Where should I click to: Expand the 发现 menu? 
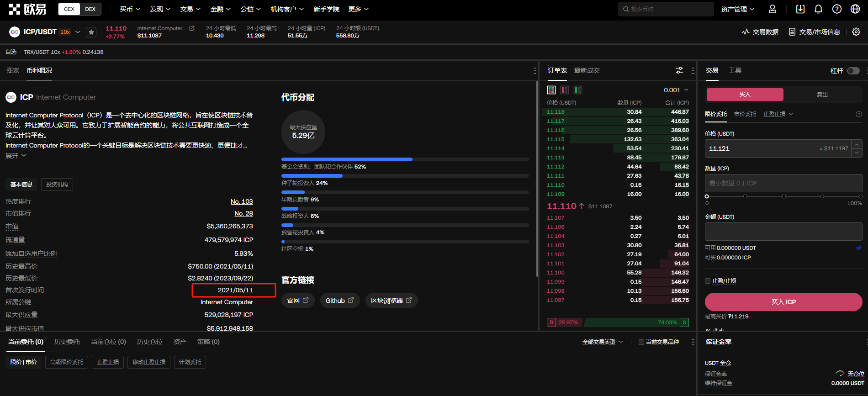160,9
